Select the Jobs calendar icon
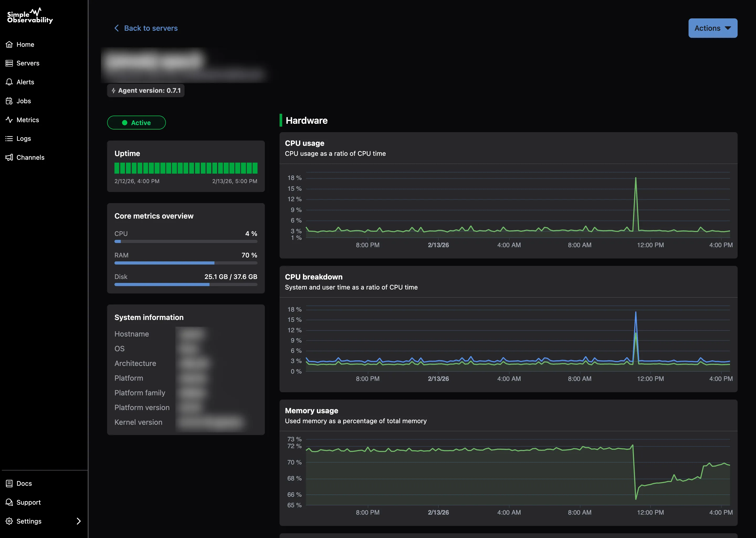Image resolution: width=756 pixels, height=538 pixels. pyautogui.click(x=9, y=101)
